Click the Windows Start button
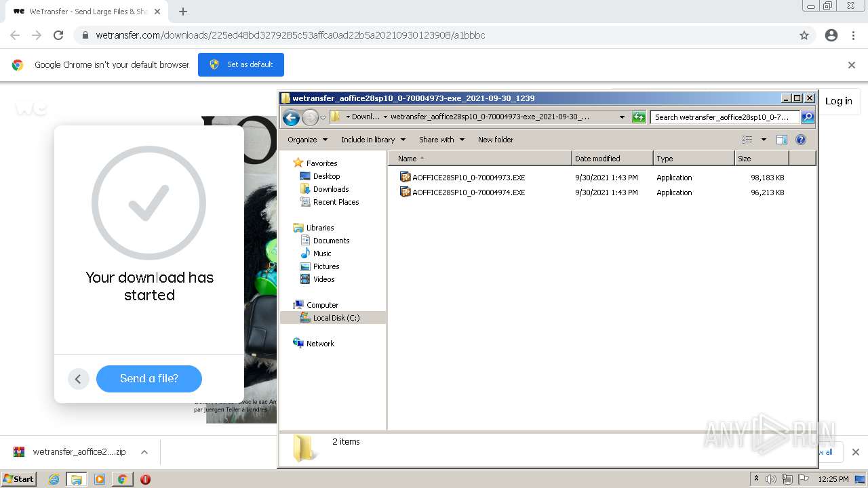This screenshot has width=868, height=488. (18, 479)
